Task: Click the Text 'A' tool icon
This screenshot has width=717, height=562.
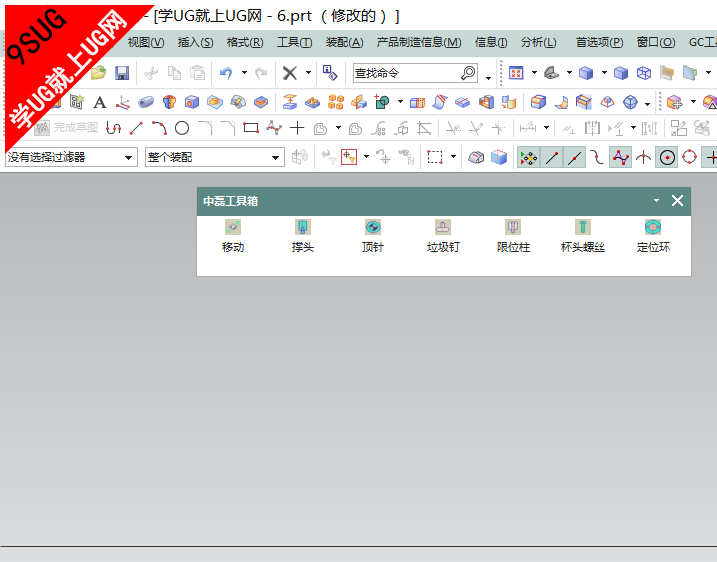Action: coord(100,102)
